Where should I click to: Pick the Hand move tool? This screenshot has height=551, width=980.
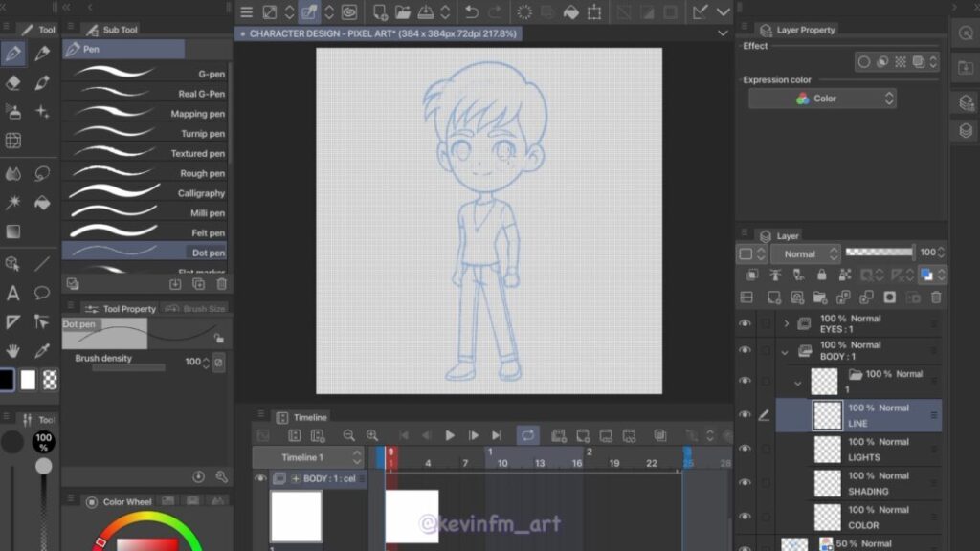click(13, 350)
